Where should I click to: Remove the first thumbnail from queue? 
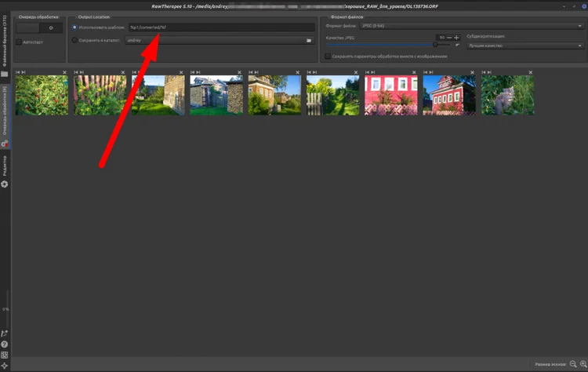click(65, 72)
